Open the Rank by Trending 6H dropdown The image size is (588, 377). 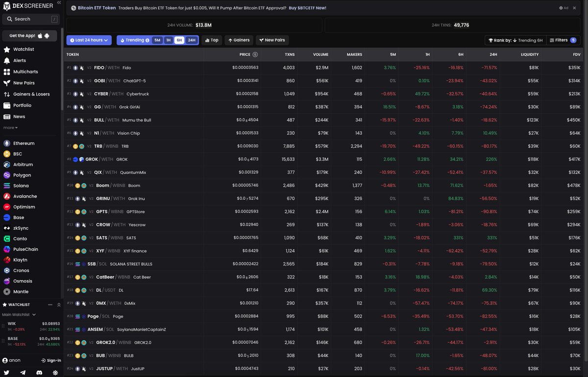click(x=515, y=40)
